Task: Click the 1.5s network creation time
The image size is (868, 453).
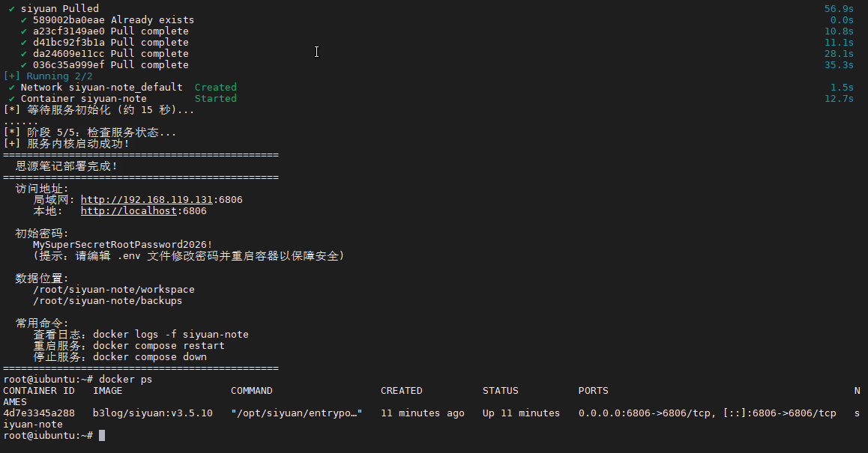Action: [x=842, y=88]
